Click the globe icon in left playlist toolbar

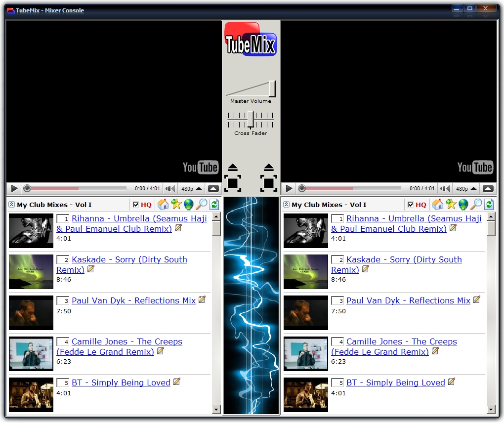click(x=189, y=204)
